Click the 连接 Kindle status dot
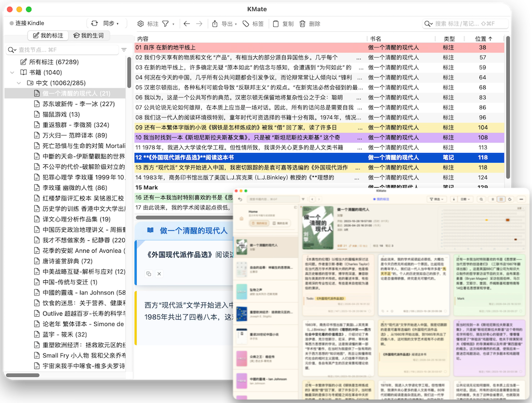 [11, 23]
